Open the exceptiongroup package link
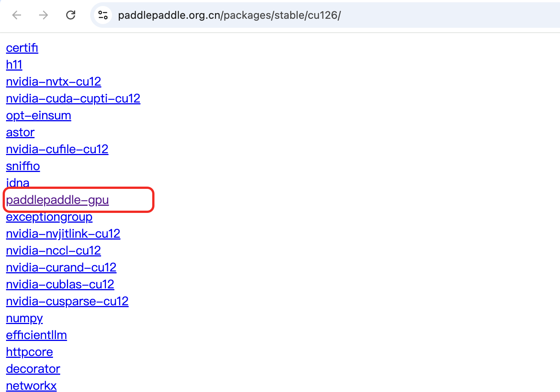 pyautogui.click(x=49, y=217)
